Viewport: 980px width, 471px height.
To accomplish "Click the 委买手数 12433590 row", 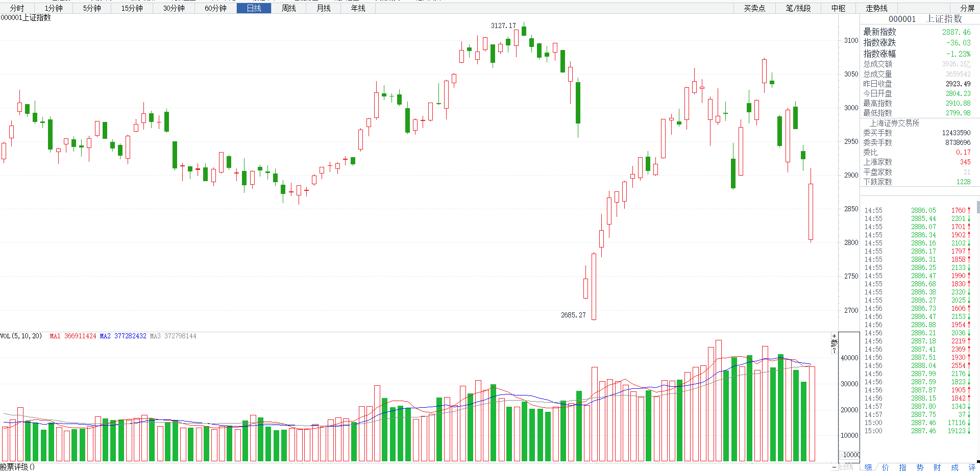I will (x=917, y=133).
